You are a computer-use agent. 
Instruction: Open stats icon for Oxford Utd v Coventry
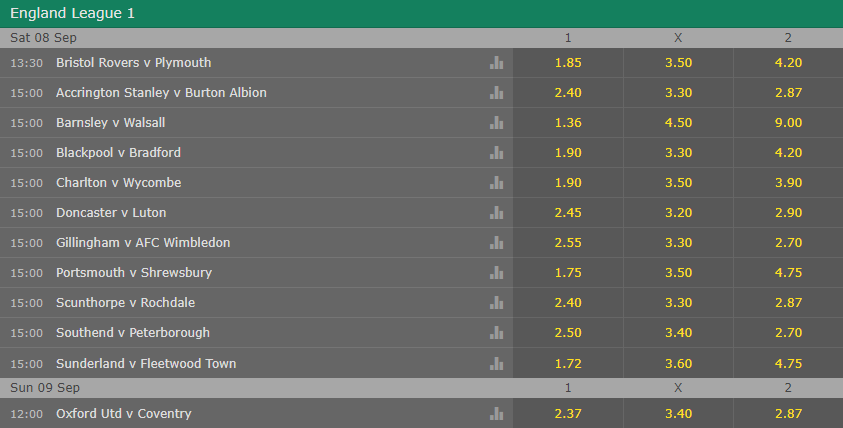(497, 413)
